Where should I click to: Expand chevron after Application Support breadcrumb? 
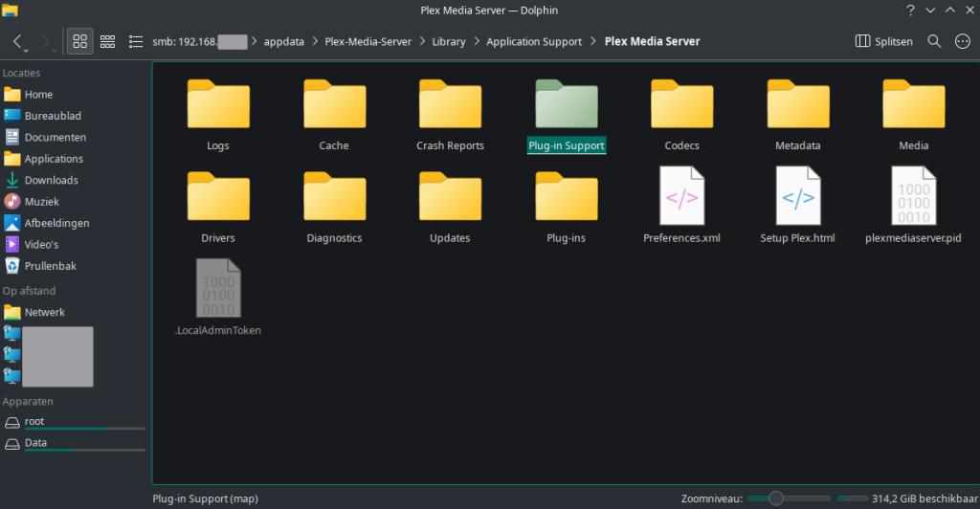point(593,42)
